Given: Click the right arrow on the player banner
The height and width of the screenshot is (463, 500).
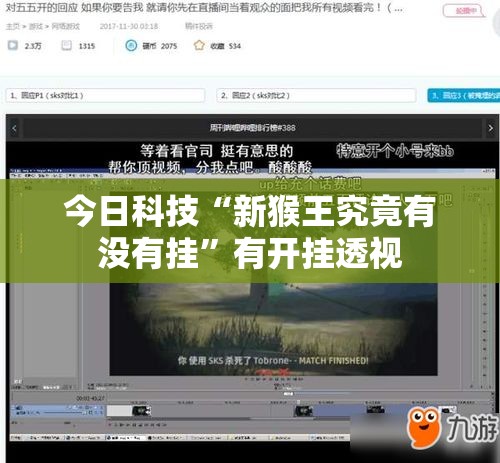Looking at the screenshot, I should pos(490,128).
